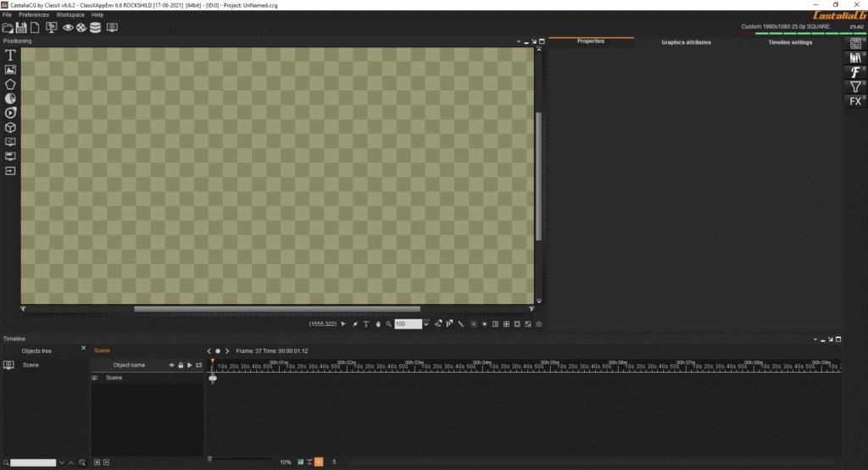Viewport: 868px width, 470px height.
Task: Select the Pie chart object tool
Action: [x=10, y=98]
